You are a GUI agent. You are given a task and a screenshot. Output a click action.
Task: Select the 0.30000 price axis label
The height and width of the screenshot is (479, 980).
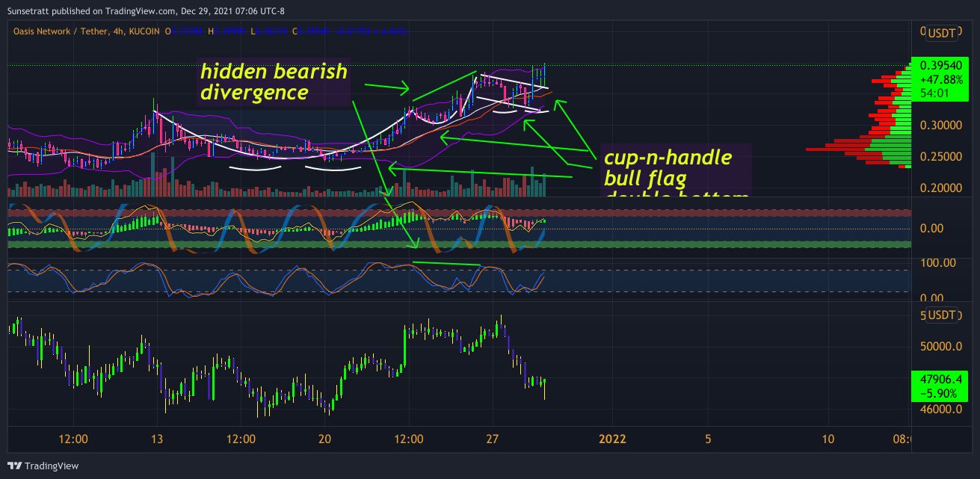[x=940, y=126]
